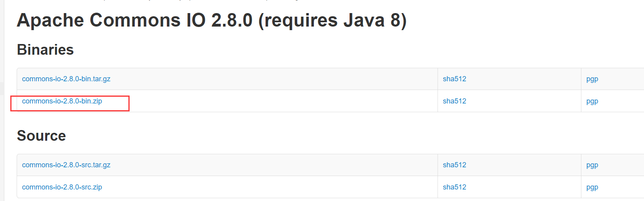Download commons-io-2.8.0-bin.tar.gz binary archive

point(66,79)
